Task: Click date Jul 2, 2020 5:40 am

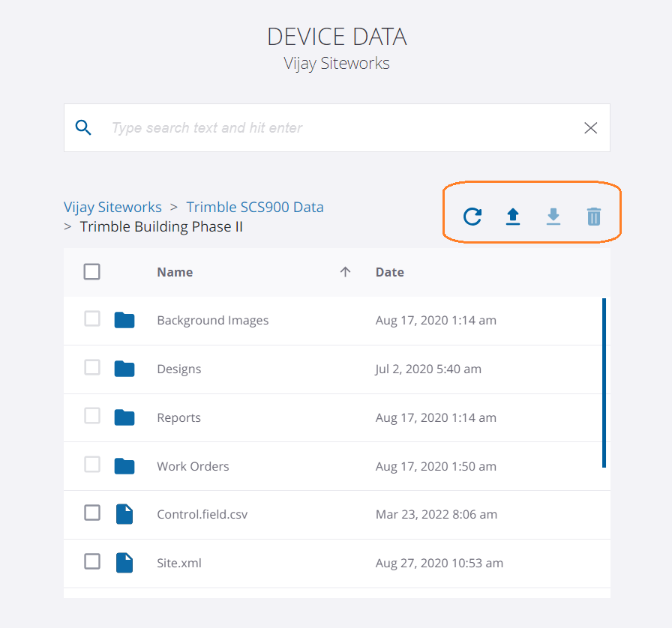Action: (428, 369)
